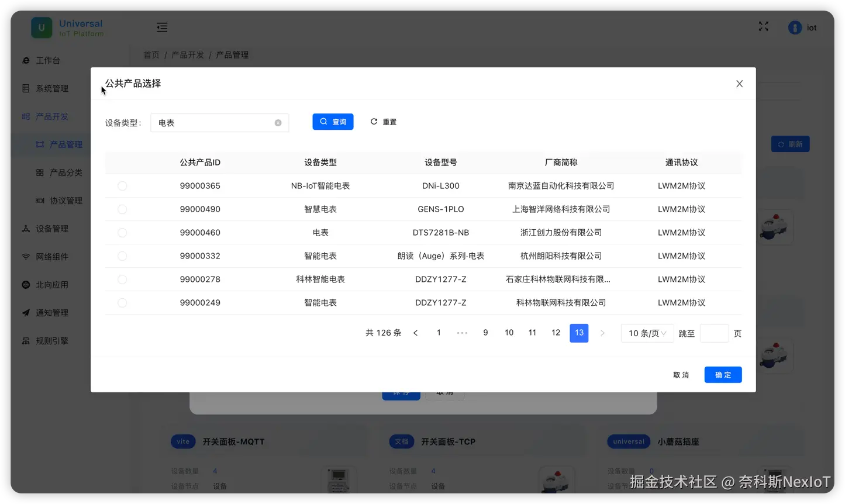The width and height of the screenshot is (845, 504).
Task: Open the 10条/页 page size dropdown
Action: pyautogui.click(x=647, y=333)
